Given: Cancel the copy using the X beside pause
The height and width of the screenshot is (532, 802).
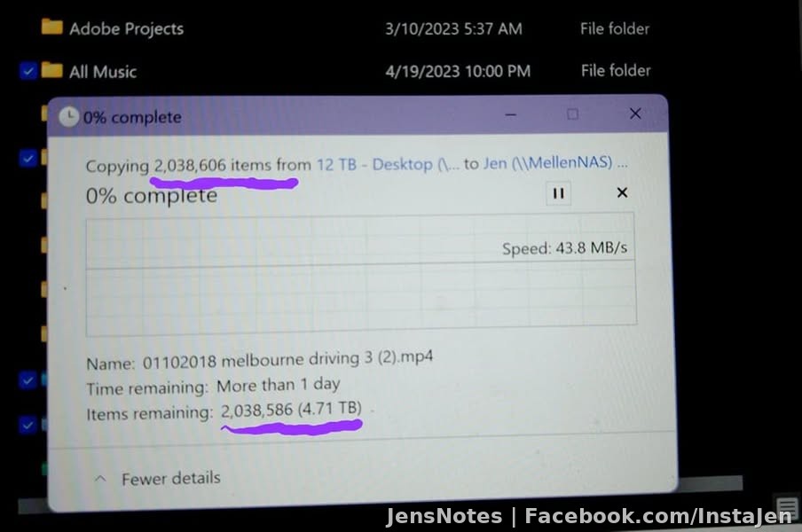Looking at the screenshot, I should click(x=622, y=192).
